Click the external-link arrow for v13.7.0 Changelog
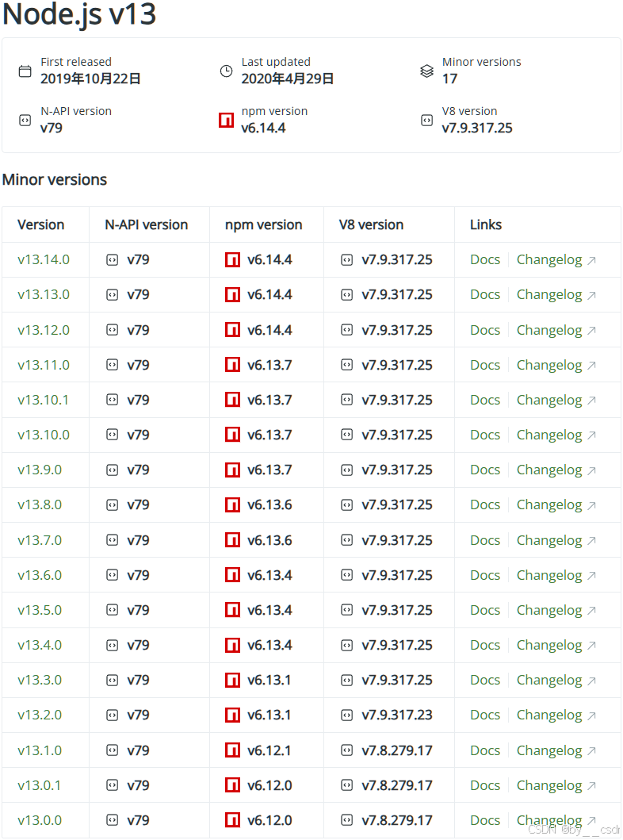 click(x=591, y=541)
